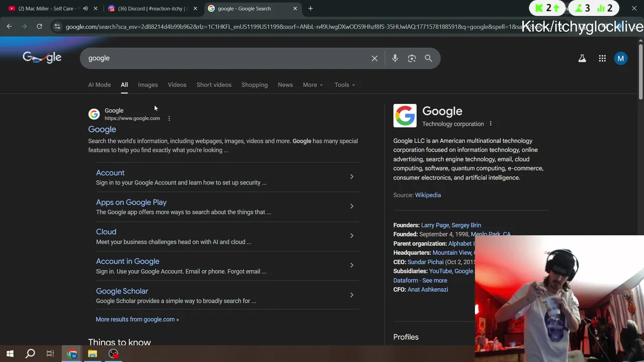Open Larry Page founder link
The width and height of the screenshot is (644, 362).
435,225
